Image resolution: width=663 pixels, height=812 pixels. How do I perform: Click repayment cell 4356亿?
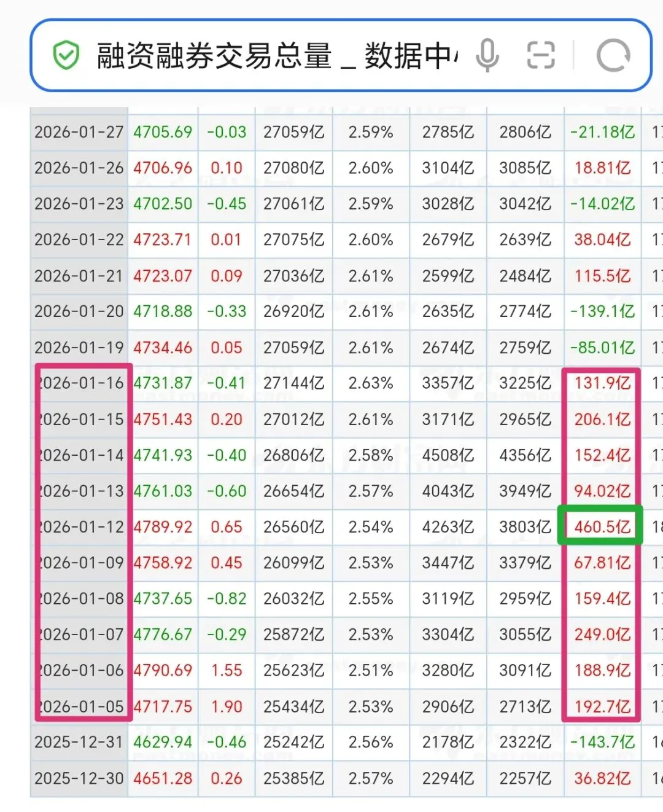pos(525,455)
